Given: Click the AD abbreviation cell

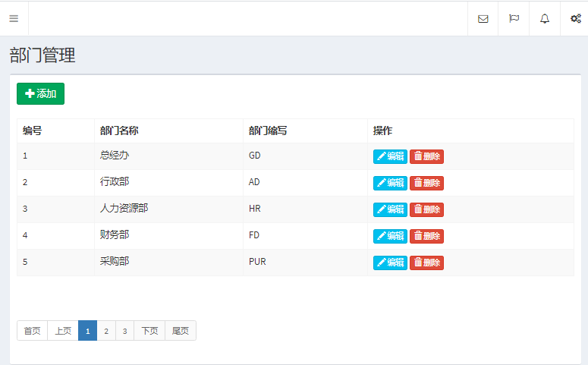Looking at the screenshot, I should point(305,183).
